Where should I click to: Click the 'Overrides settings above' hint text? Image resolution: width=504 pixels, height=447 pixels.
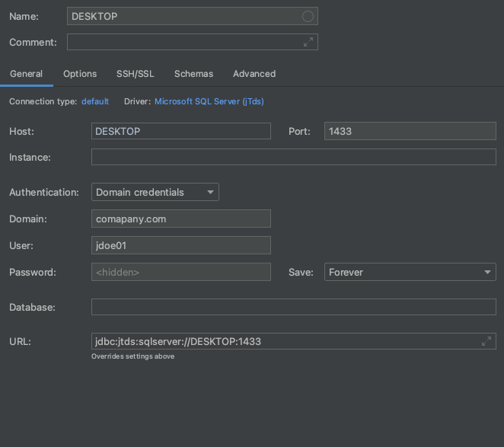tap(132, 356)
